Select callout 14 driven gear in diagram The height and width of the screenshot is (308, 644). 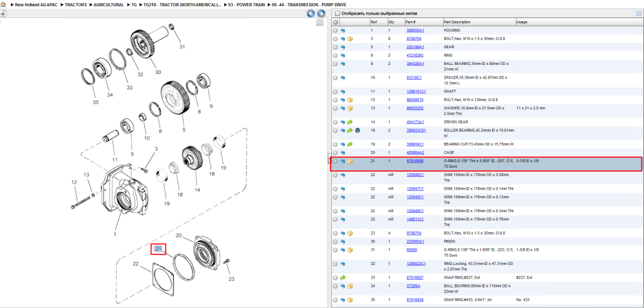point(197,190)
